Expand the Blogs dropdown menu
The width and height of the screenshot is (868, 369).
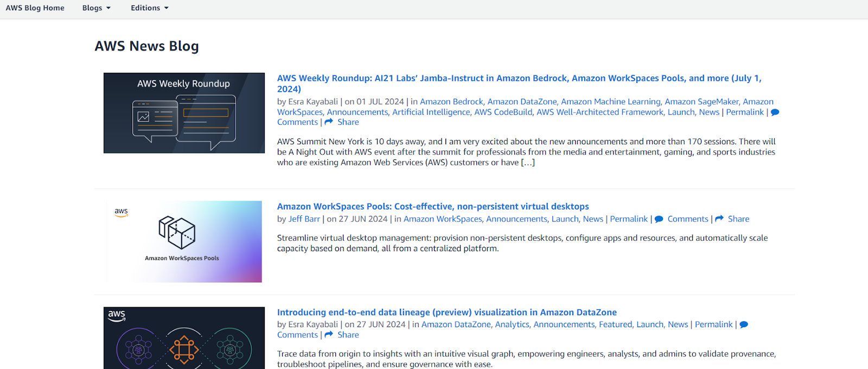click(x=97, y=8)
